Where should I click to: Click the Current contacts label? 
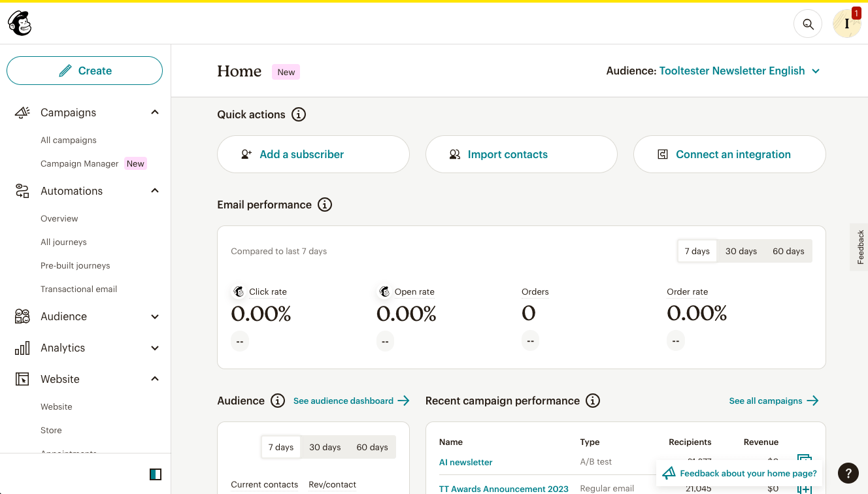[x=264, y=484]
